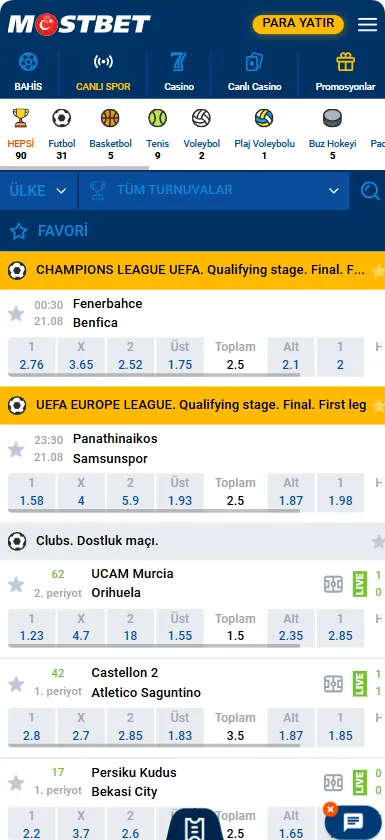Open the Promosyonlar gift icon
This screenshot has width=385, height=840.
[345, 62]
